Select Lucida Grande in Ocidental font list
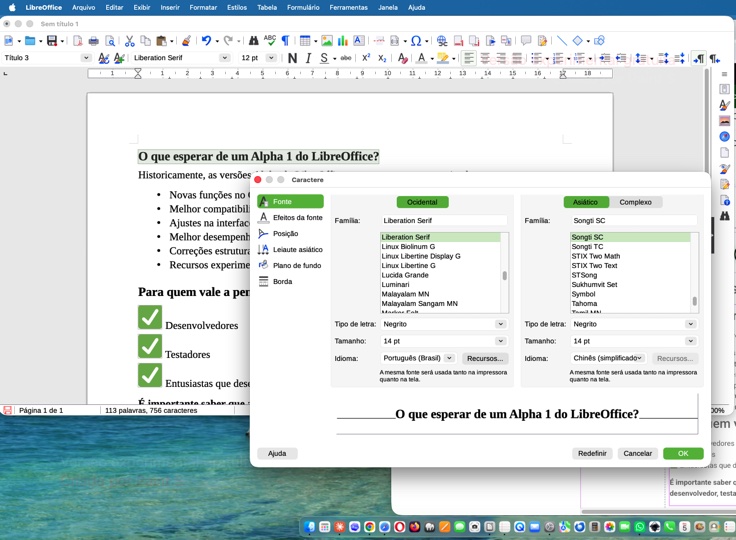736x540 pixels. (440, 275)
